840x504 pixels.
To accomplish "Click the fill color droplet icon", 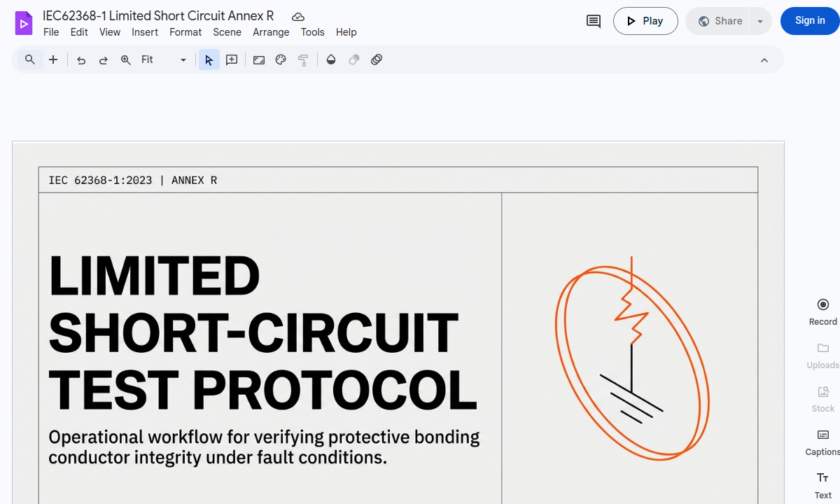I will click(x=331, y=59).
